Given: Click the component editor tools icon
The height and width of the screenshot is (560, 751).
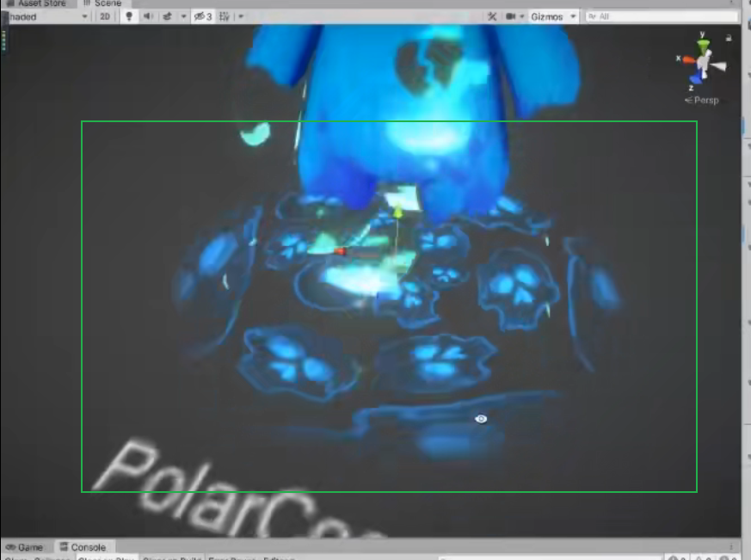Looking at the screenshot, I should click(x=492, y=16).
